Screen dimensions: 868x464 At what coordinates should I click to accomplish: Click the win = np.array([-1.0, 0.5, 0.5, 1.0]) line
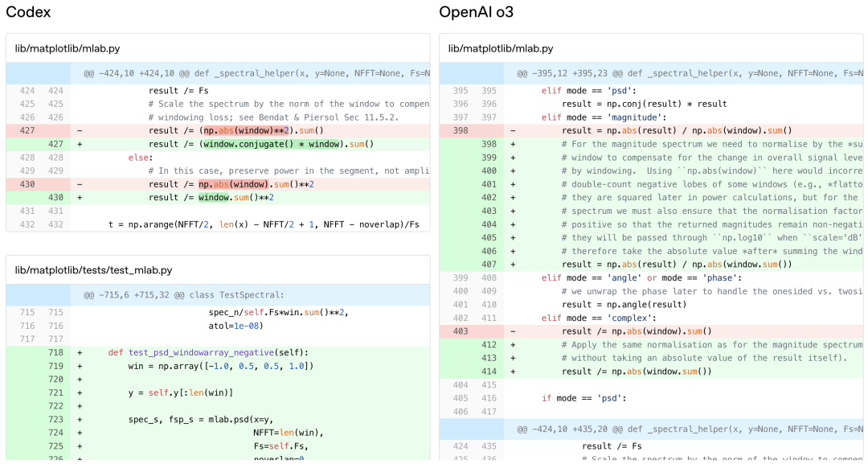tap(218, 366)
